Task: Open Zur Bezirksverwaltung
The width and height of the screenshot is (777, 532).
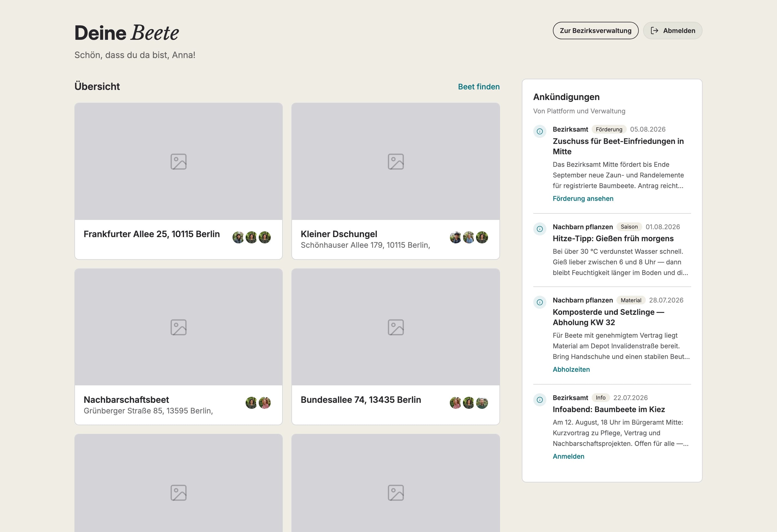Action: pyautogui.click(x=595, y=31)
